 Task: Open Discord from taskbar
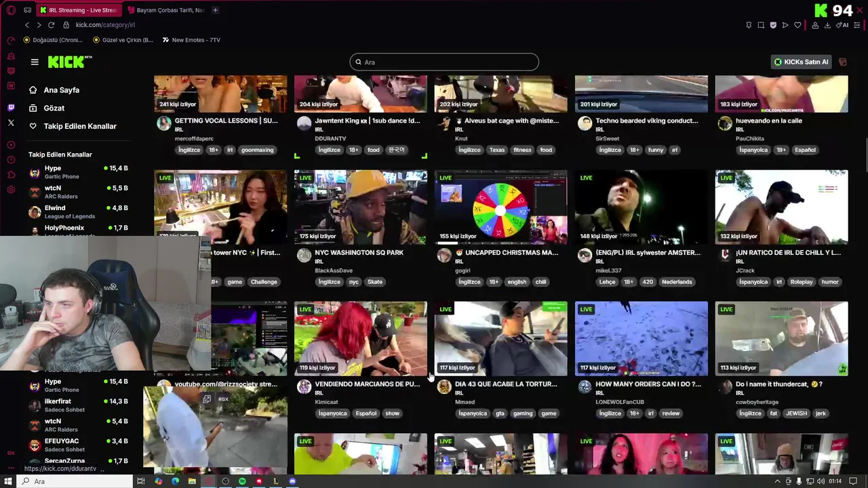tap(292, 481)
